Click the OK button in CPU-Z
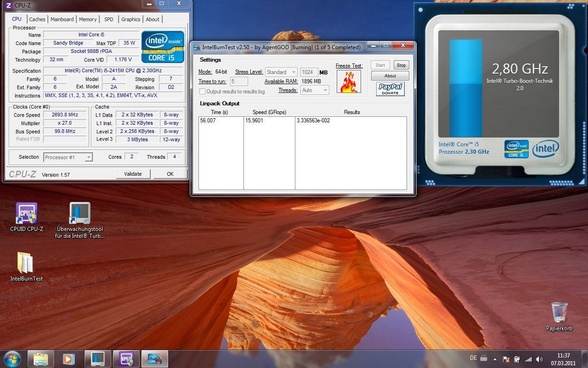This screenshot has width=588, height=368. point(170,174)
